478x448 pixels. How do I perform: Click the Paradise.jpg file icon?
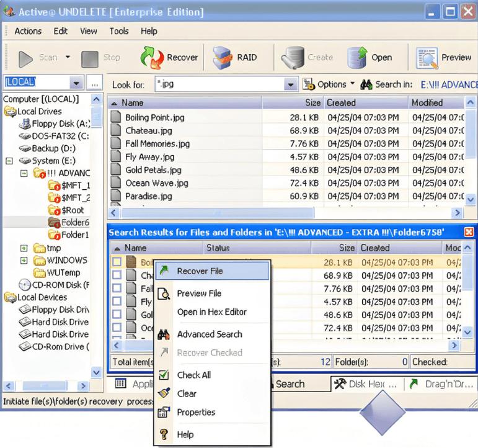point(115,195)
